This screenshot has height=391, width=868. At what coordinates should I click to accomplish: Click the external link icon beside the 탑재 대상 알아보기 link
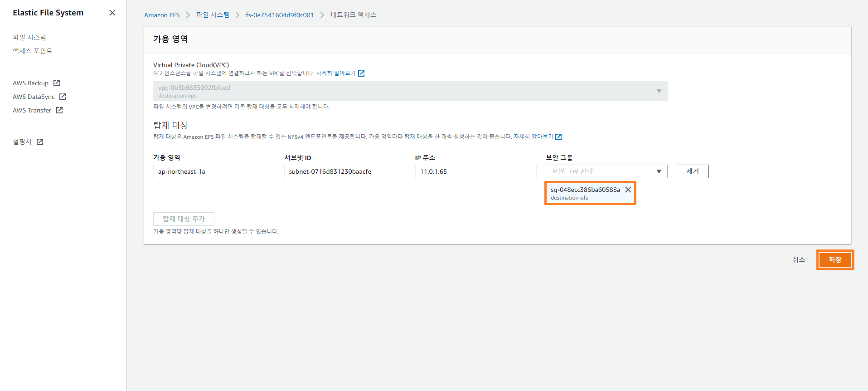point(558,137)
